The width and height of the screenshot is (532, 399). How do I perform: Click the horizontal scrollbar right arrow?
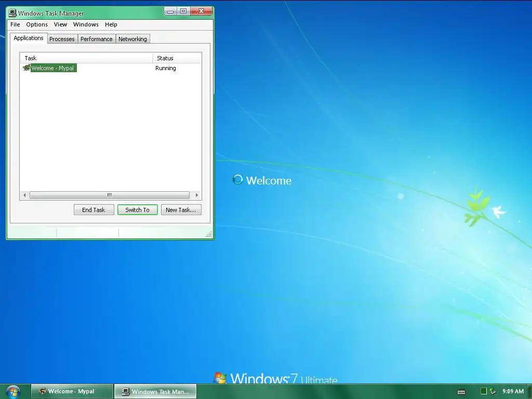click(x=197, y=195)
